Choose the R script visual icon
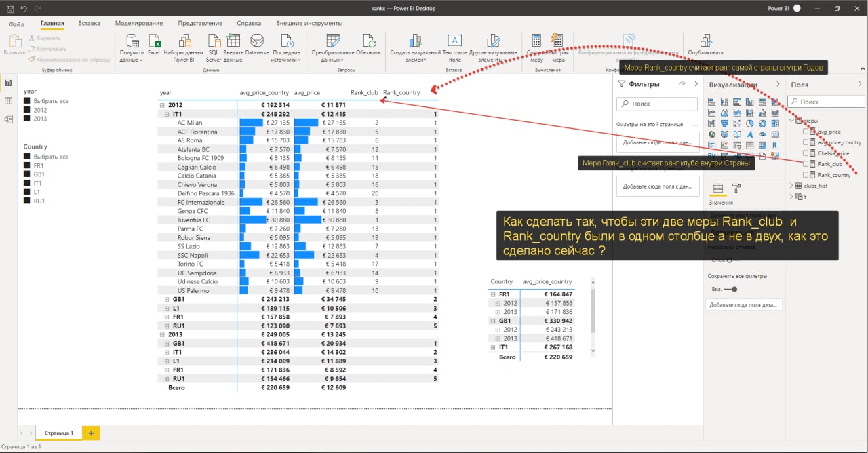Viewport: 868px width, 453px height. click(x=775, y=145)
